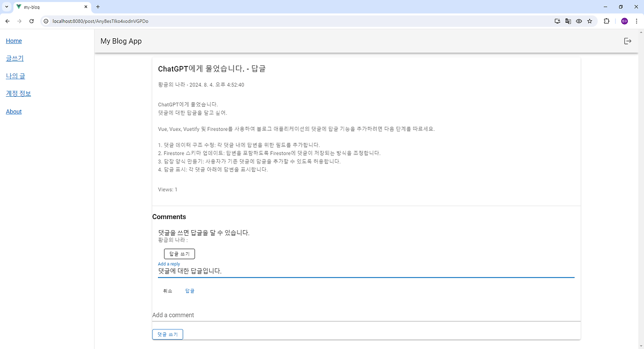The height and width of the screenshot is (349, 644).
Task: Close the my-blog tab
Action: pyautogui.click(x=86, y=7)
